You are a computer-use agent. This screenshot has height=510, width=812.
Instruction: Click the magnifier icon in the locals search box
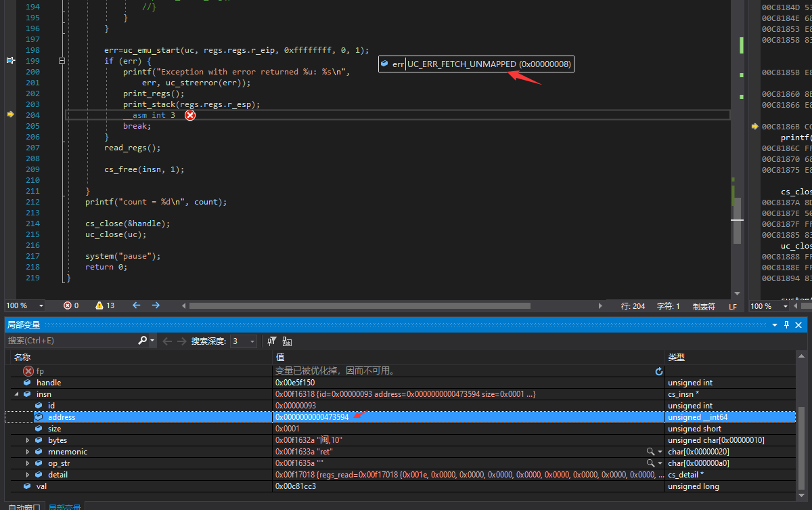point(143,341)
